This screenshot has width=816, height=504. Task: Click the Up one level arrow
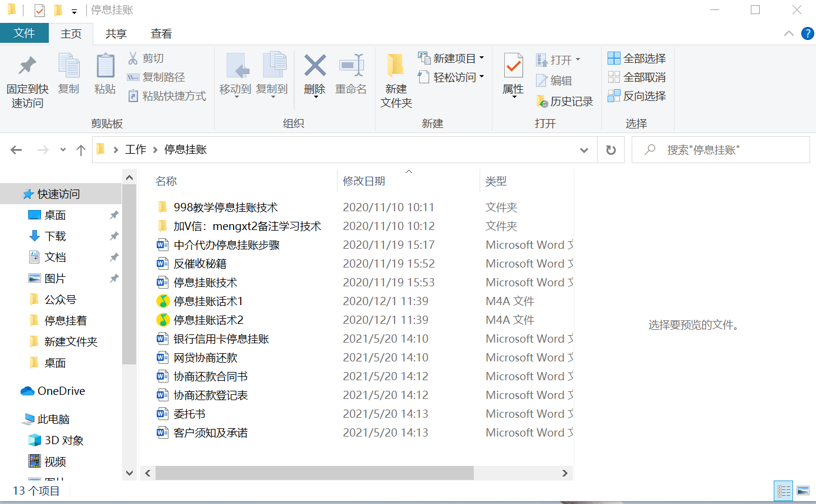coord(81,150)
